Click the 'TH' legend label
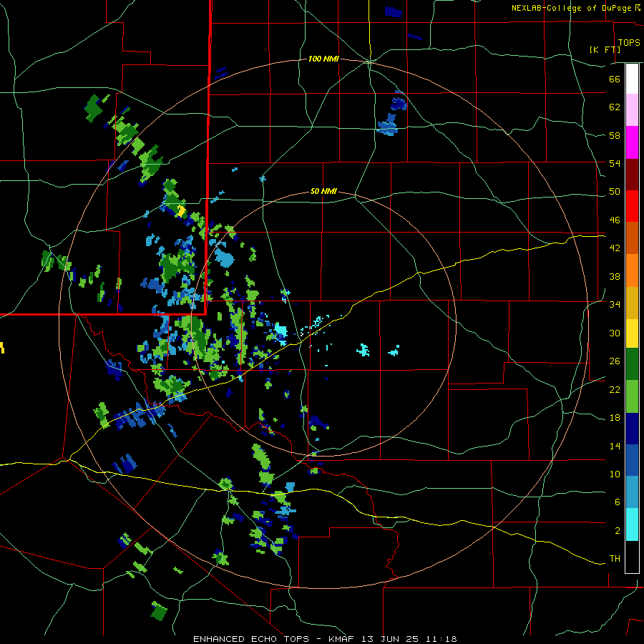The height and width of the screenshot is (644, 644). click(x=615, y=559)
